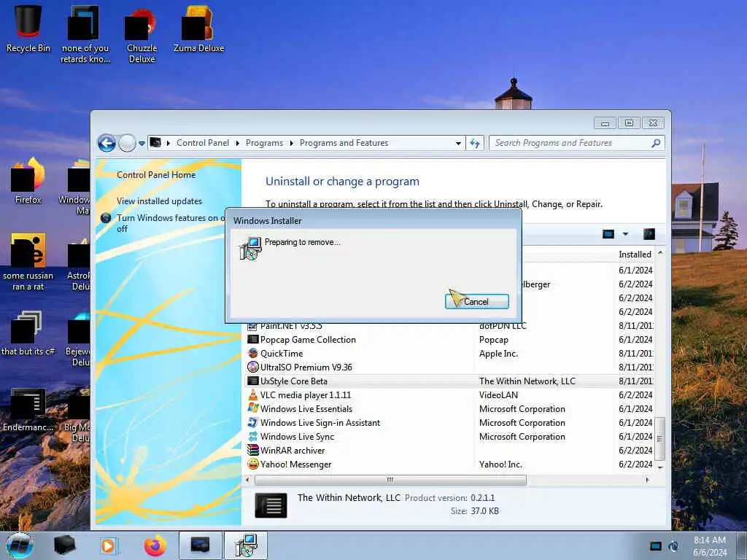Click the search magnifier icon
The width and height of the screenshot is (747, 560).
pos(656,143)
